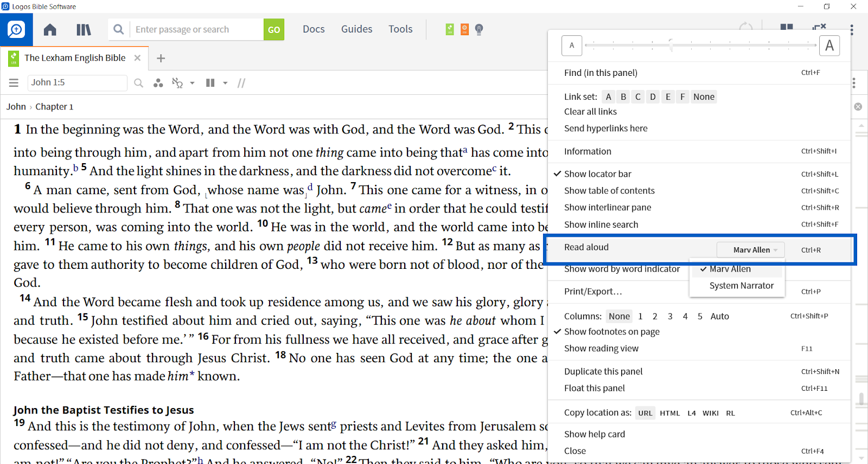This screenshot has width=868, height=464.
Task: Set link set to None
Action: [704, 97]
